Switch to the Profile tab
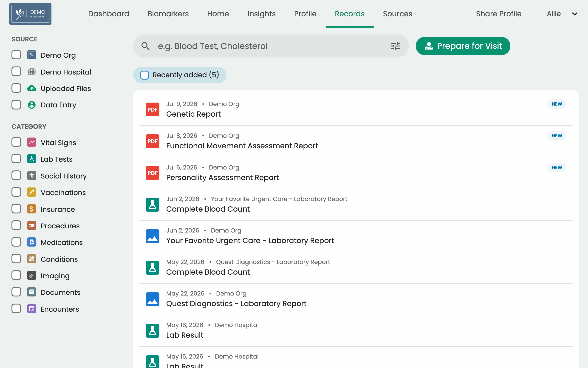 [305, 14]
